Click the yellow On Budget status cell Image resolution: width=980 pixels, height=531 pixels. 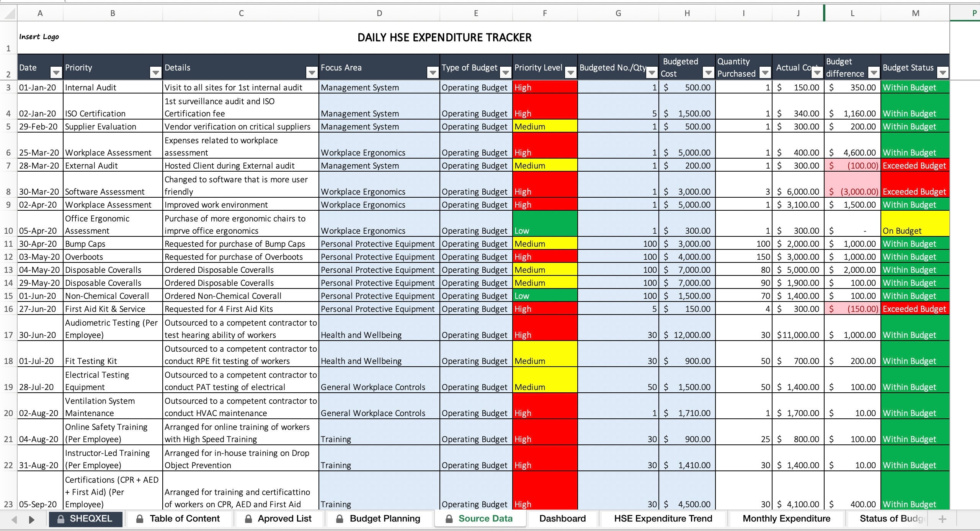point(915,224)
